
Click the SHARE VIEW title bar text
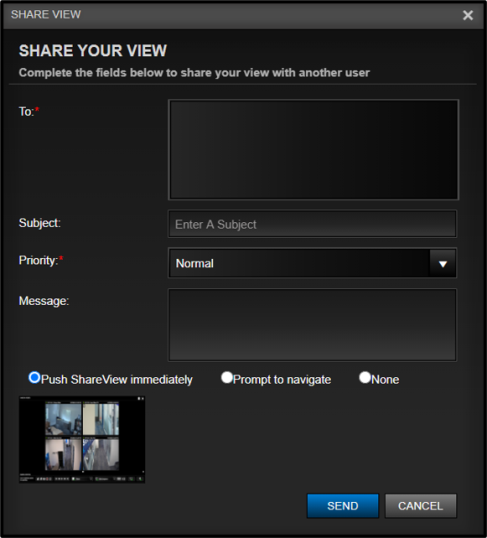coord(46,14)
